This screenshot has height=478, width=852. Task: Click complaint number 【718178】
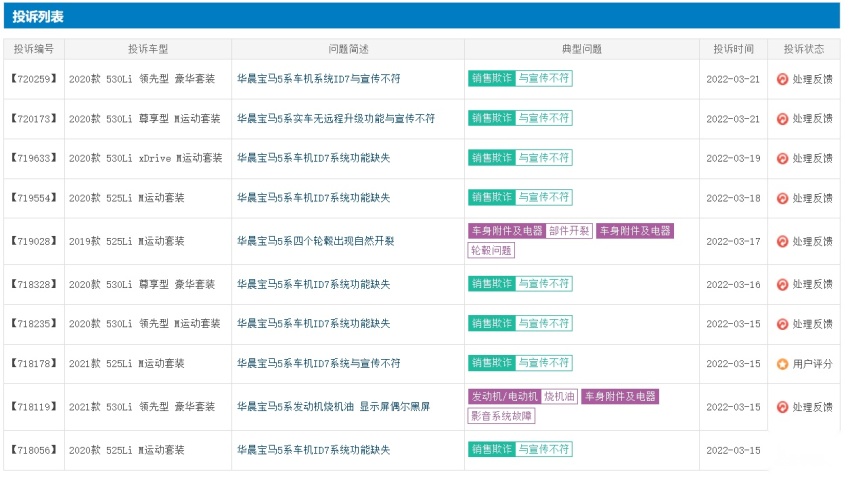pos(34,363)
